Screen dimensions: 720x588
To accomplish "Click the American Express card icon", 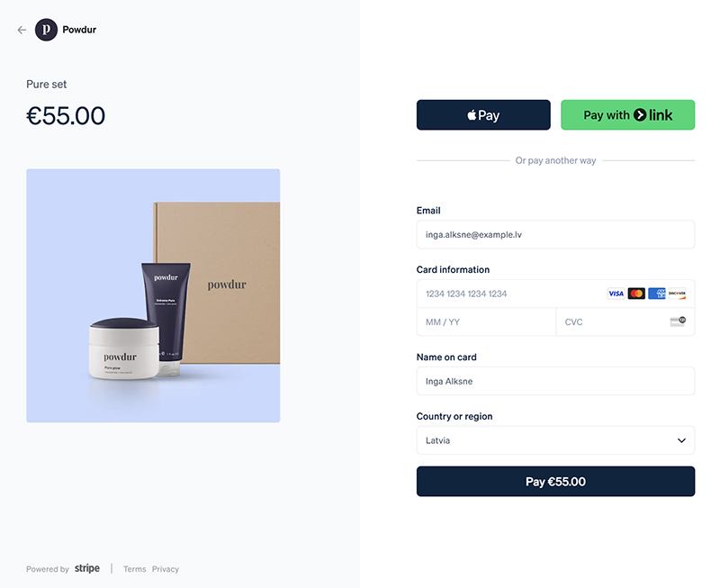I will tap(657, 294).
